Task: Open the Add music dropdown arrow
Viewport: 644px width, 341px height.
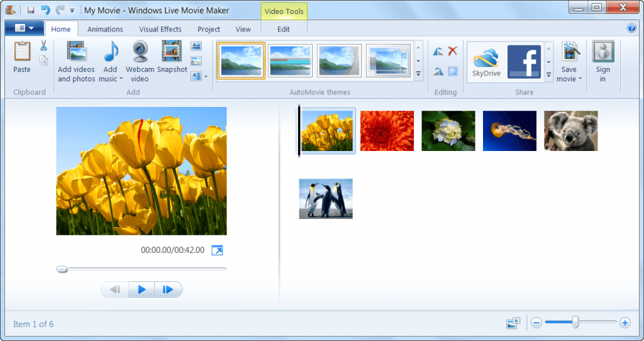Action: pyautogui.click(x=119, y=79)
